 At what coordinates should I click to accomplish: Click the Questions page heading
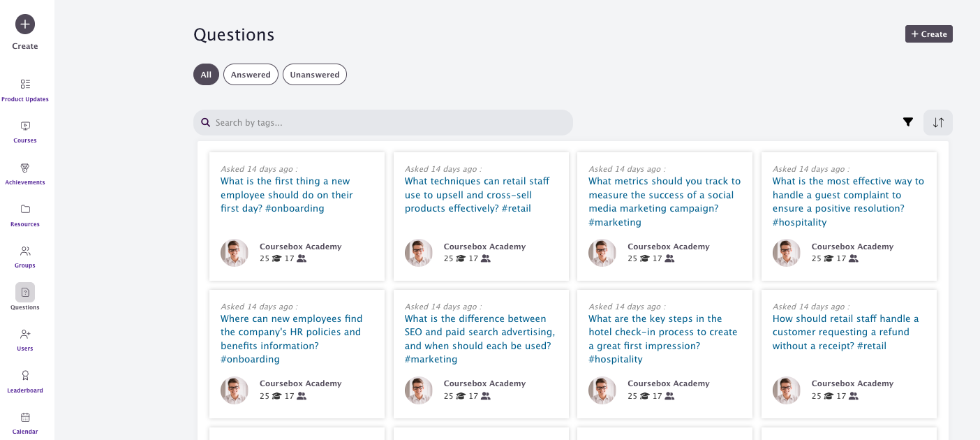pyautogui.click(x=234, y=35)
